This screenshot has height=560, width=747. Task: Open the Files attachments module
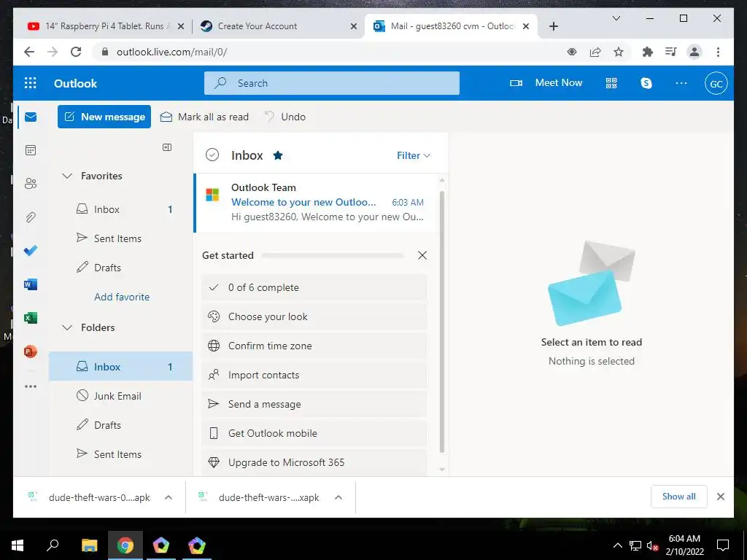(x=31, y=217)
